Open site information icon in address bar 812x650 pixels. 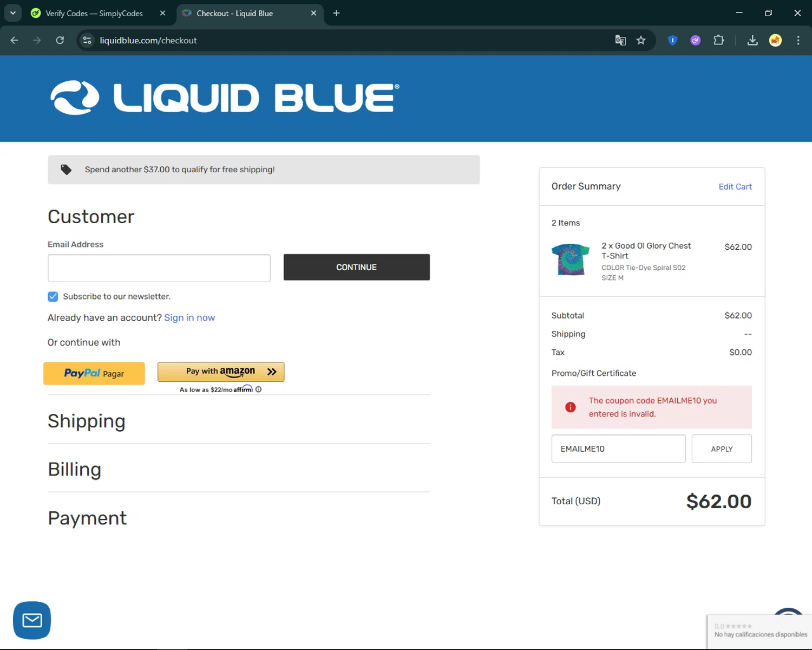tap(87, 40)
